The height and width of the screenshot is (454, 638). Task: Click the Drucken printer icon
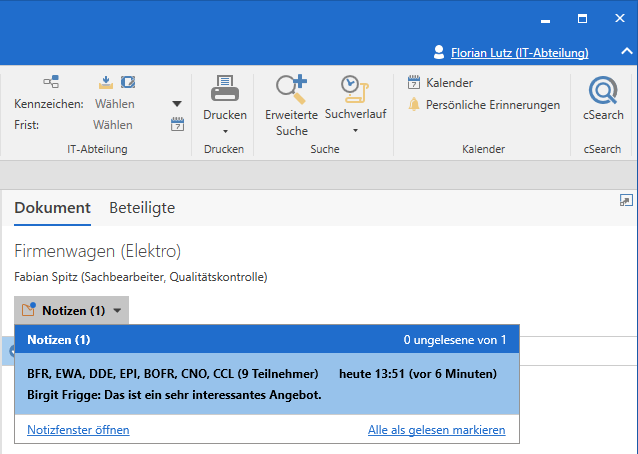[x=224, y=89]
